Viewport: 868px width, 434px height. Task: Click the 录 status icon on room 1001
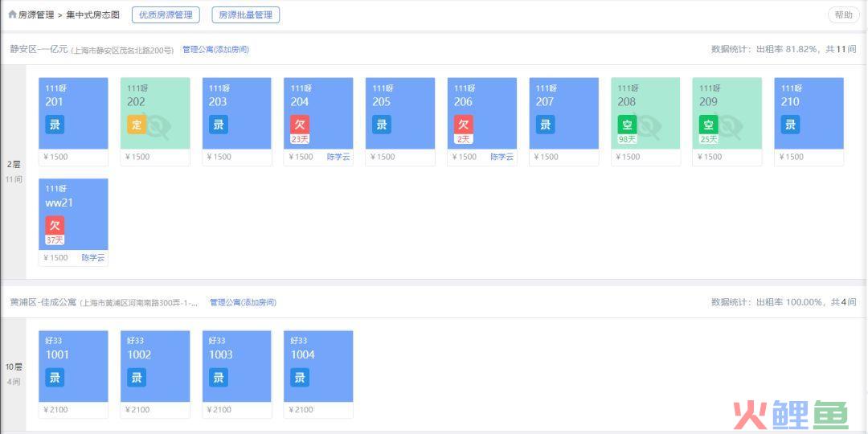(x=55, y=378)
